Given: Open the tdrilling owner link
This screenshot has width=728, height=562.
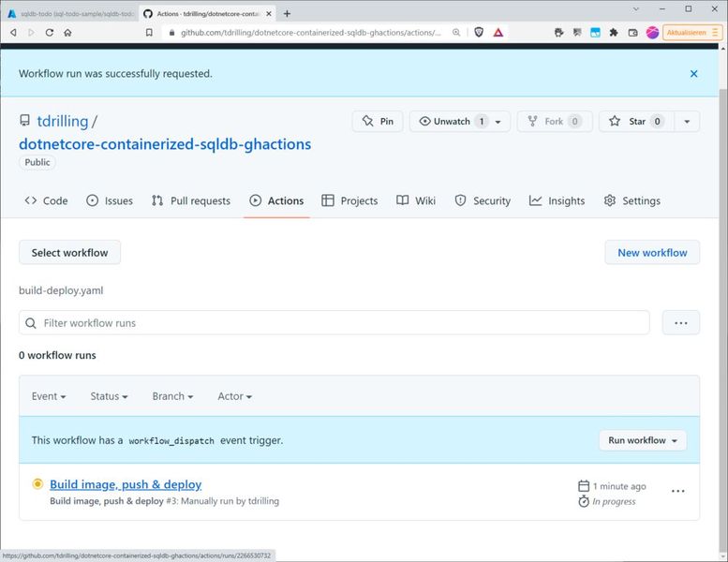Looking at the screenshot, I should 62,121.
